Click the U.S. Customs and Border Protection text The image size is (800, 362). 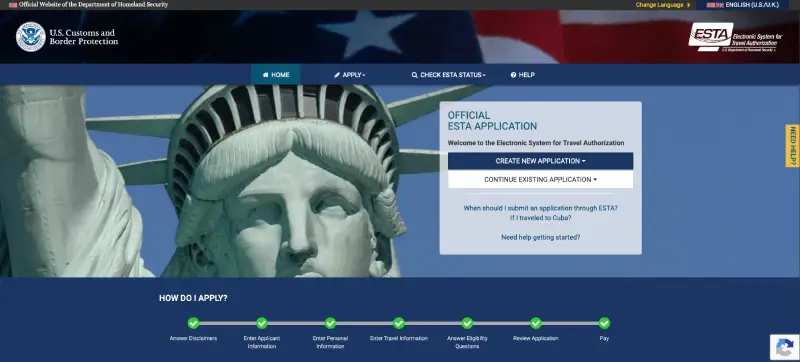[84, 37]
